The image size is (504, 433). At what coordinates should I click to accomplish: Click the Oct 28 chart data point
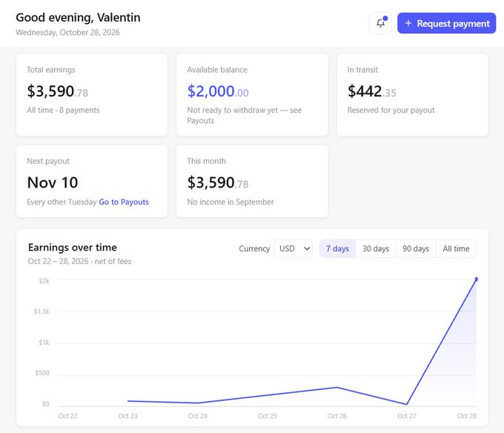point(477,280)
